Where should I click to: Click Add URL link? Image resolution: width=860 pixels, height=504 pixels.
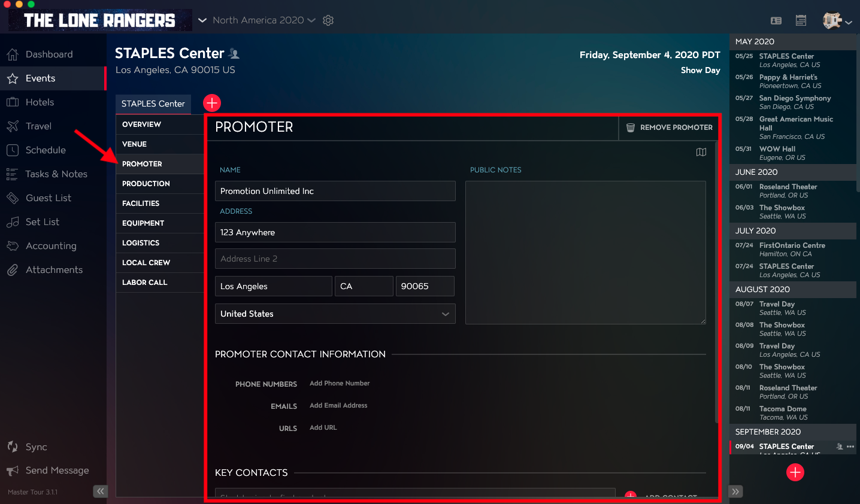(323, 427)
